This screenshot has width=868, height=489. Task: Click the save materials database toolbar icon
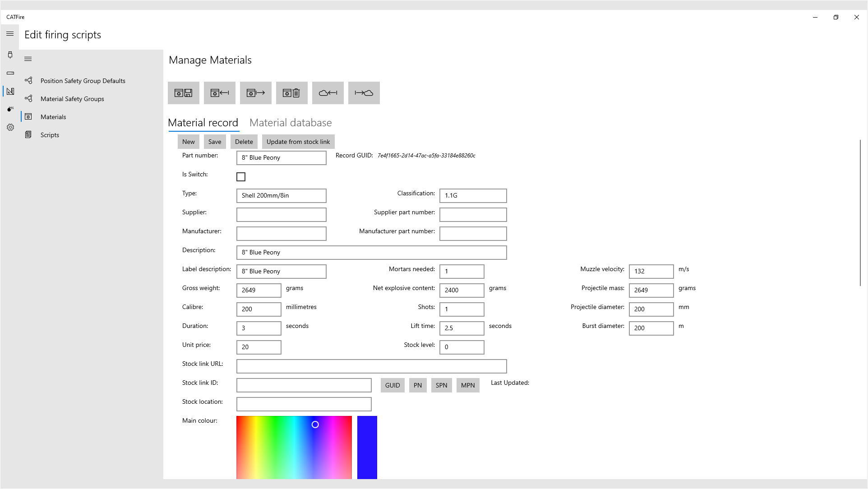point(184,93)
